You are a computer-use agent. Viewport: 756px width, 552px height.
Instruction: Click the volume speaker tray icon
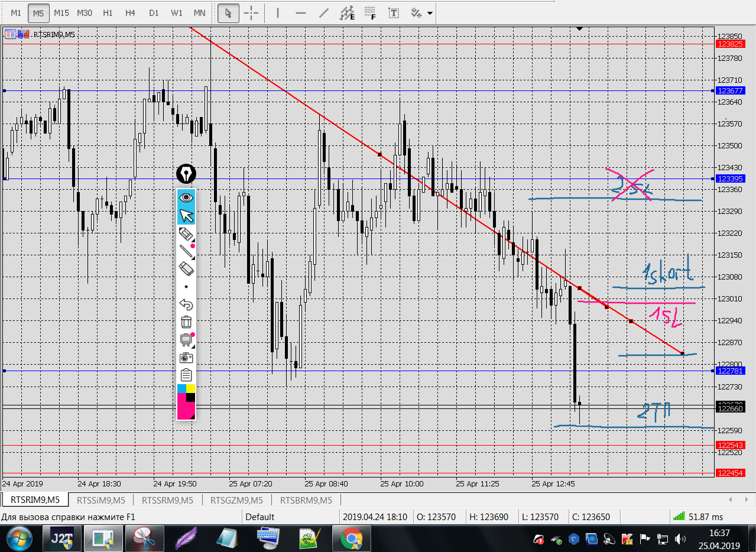click(x=681, y=539)
